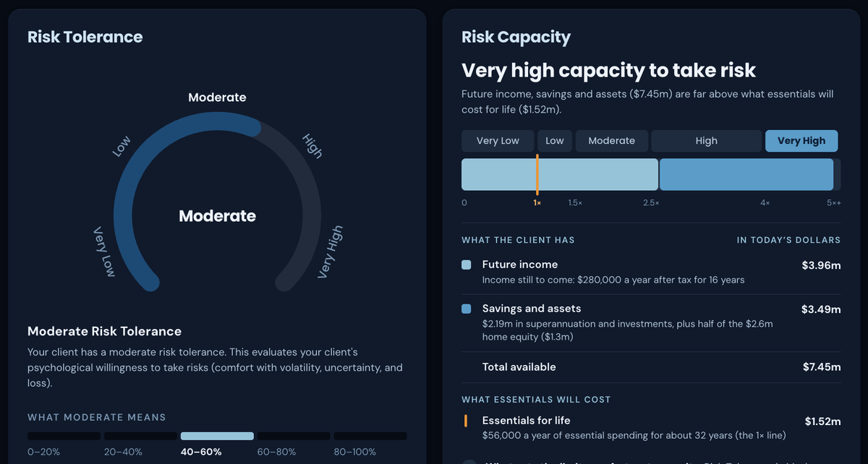
Task: Click the $3.49m savings value
Action: [821, 309]
